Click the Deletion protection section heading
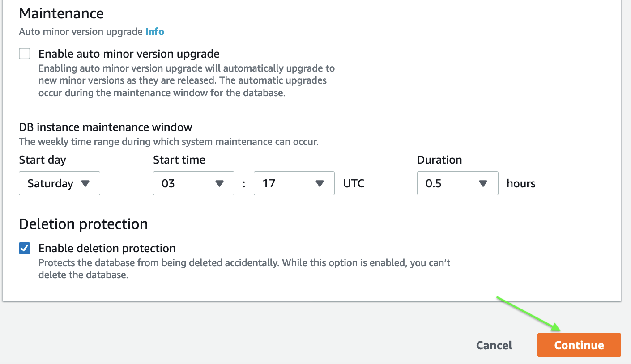Screen dimensions: 631x364 pyautogui.click(x=83, y=224)
